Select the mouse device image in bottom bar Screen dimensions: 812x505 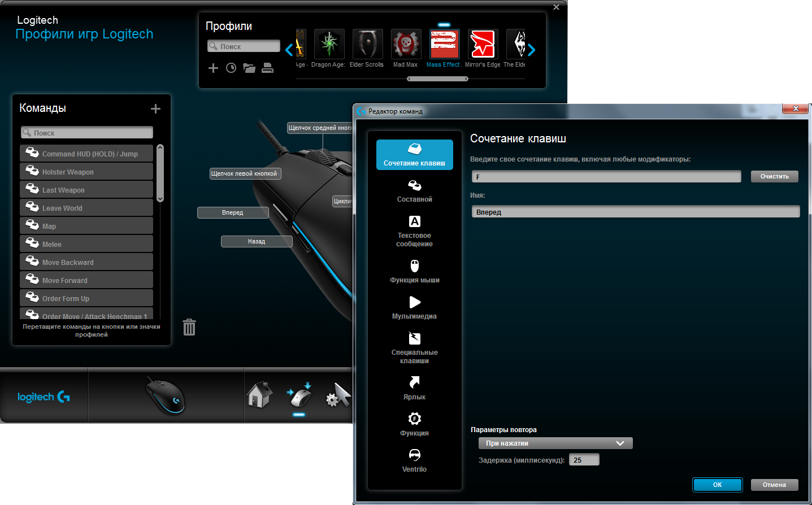click(166, 395)
